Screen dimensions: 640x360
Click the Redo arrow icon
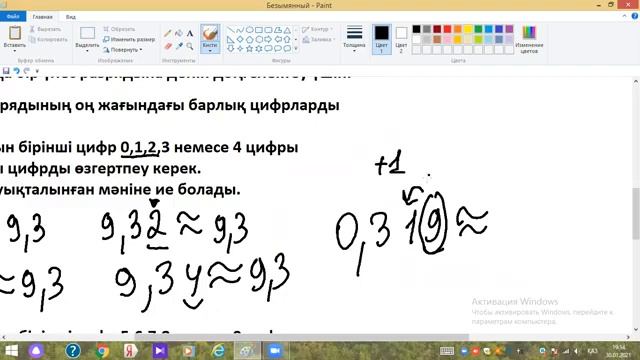tap(27, 71)
